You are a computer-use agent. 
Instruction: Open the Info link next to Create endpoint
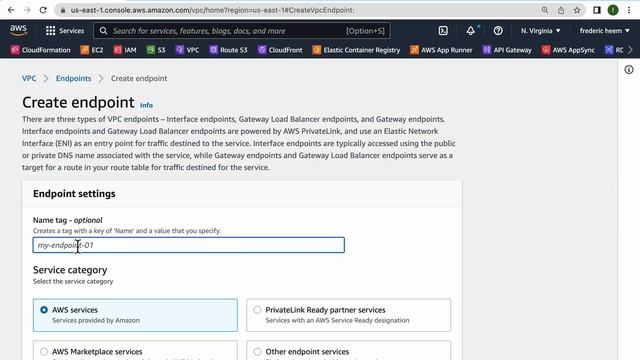tap(146, 105)
